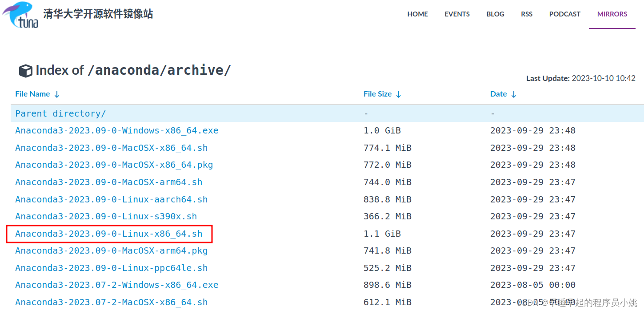Download Anaconda3-2023.09-0-Linux-aarch64.sh
This screenshot has height=311, width=644.
click(112, 199)
